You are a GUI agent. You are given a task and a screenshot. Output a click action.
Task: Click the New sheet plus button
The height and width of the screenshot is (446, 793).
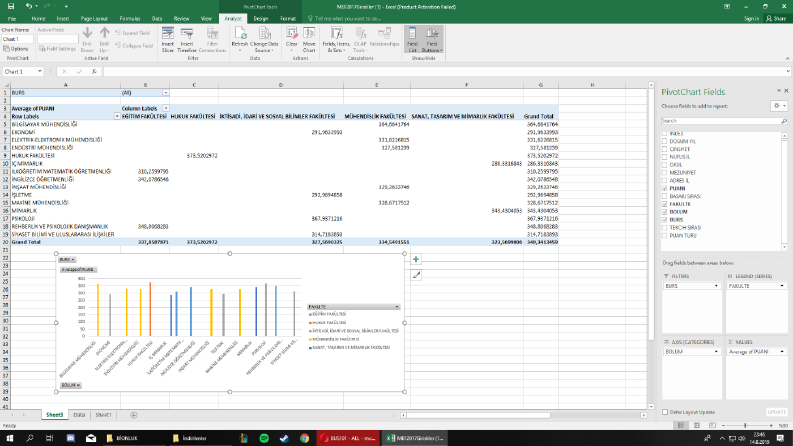pos(134,415)
